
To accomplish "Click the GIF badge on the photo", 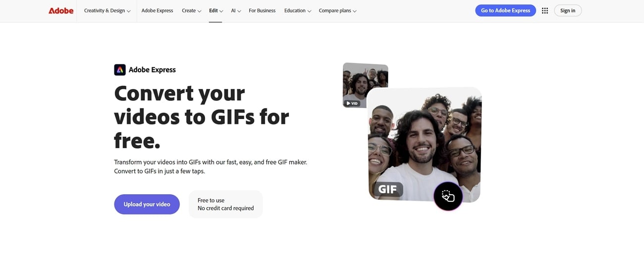I will 388,189.
